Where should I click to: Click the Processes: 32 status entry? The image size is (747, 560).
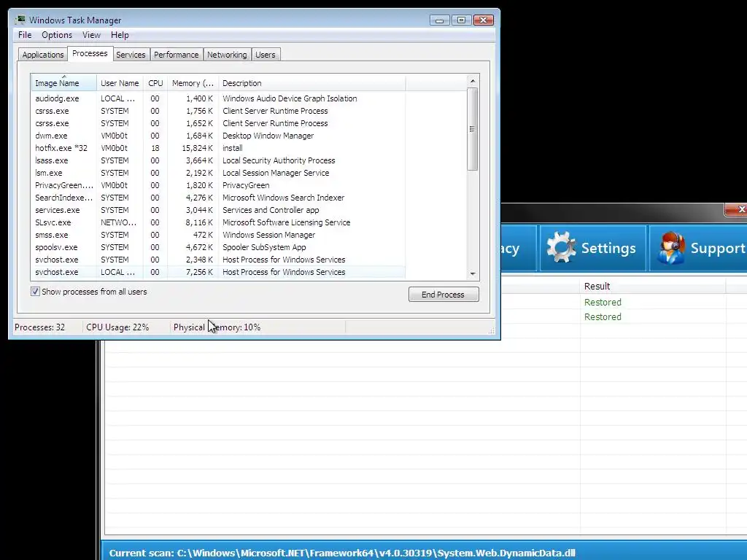coord(39,327)
